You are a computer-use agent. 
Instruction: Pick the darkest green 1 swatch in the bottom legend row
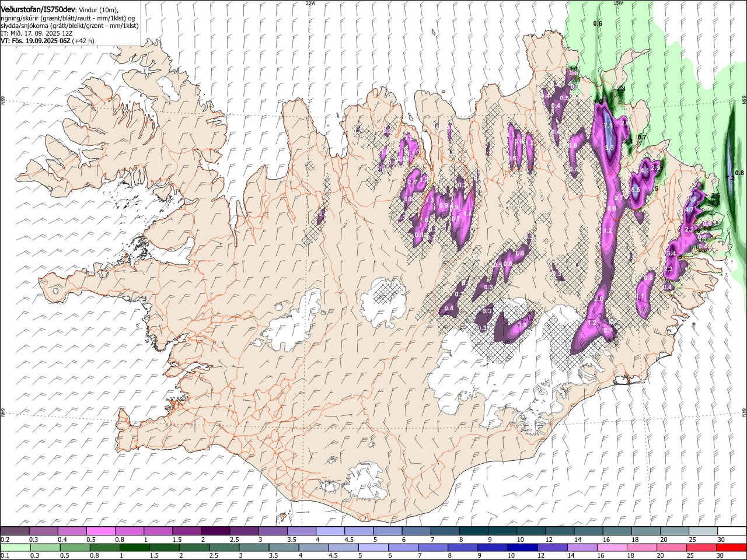pyautogui.click(x=134, y=547)
